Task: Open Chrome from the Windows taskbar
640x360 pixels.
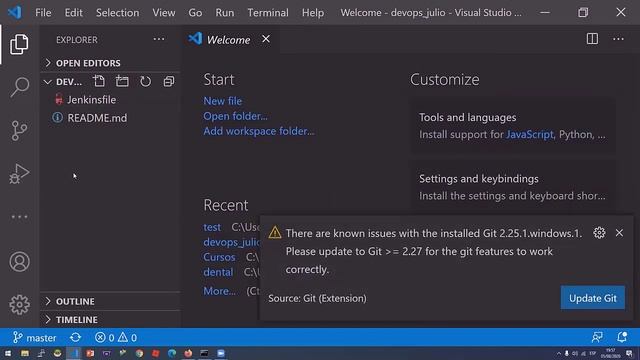Action: 139,353
